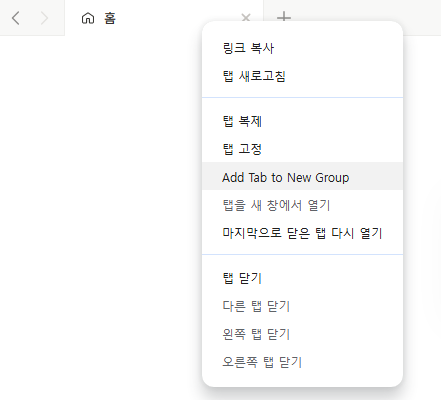Click the forward navigation arrow
Screen dimensions: 441x400
pos(44,18)
